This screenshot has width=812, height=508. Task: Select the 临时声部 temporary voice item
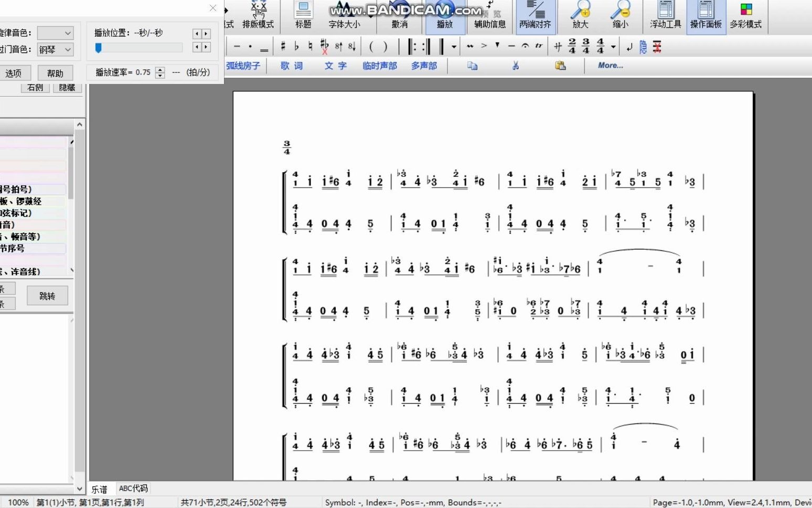tap(380, 66)
